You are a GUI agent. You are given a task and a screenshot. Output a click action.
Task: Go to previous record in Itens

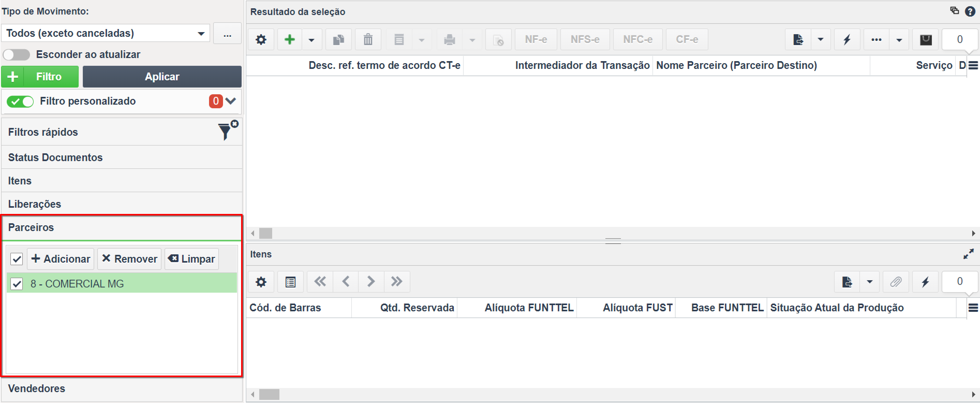345,282
